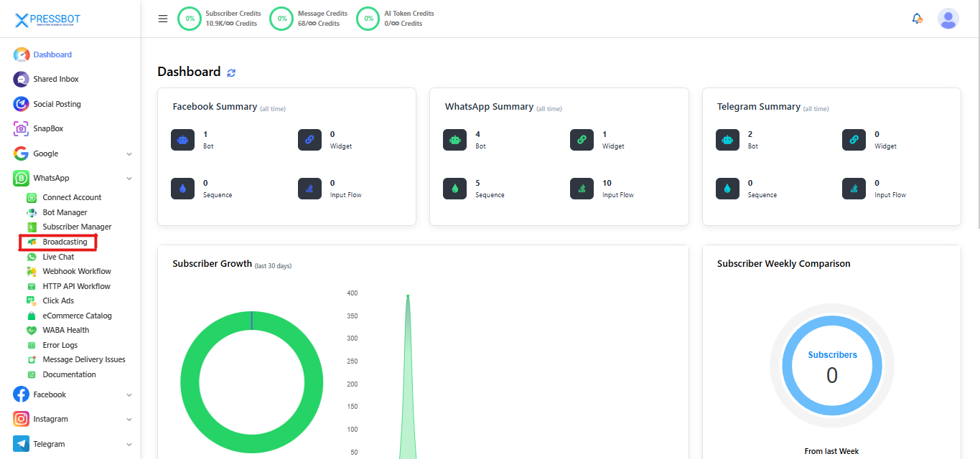Image resolution: width=980 pixels, height=459 pixels.
Task: Click the Facebook Bot robot icon
Action: pos(182,140)
